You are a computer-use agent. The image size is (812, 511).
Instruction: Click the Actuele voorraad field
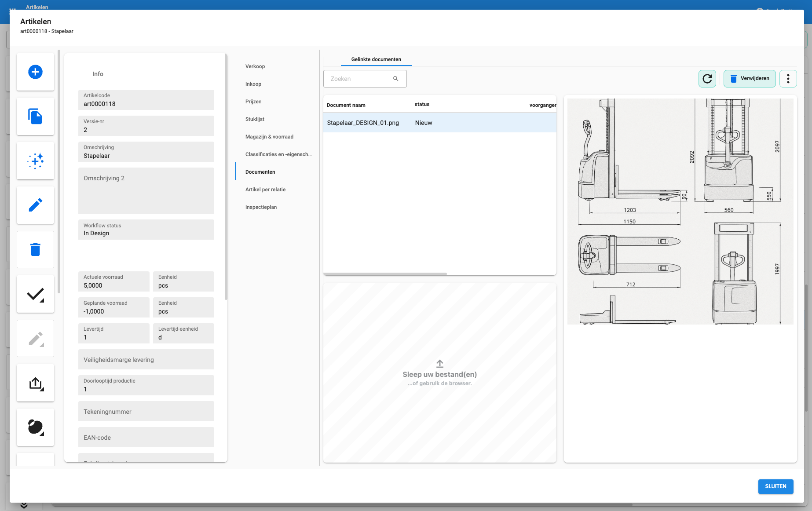(114, 281)
